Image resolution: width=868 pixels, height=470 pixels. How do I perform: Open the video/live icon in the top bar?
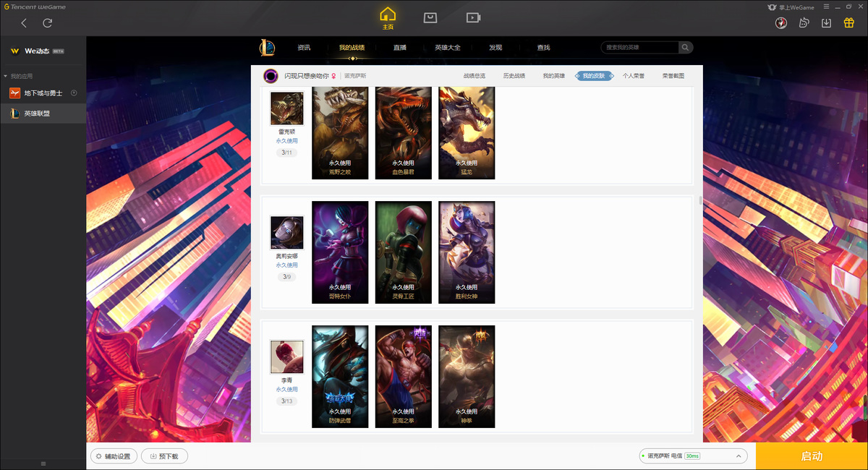pyautogui.click(x=473, y=17)
